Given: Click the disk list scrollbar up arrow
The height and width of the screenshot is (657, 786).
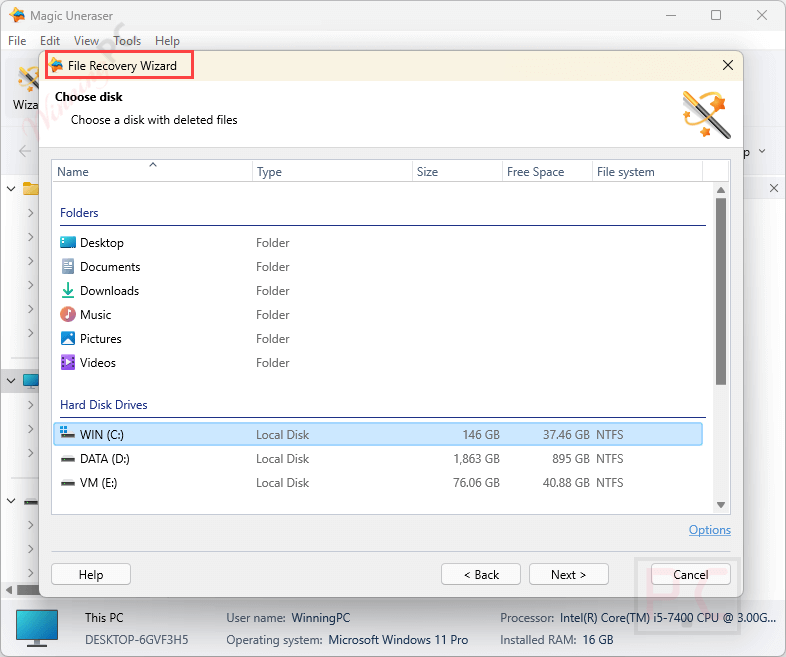Looking at the screenshot, I should coord(721,190).
